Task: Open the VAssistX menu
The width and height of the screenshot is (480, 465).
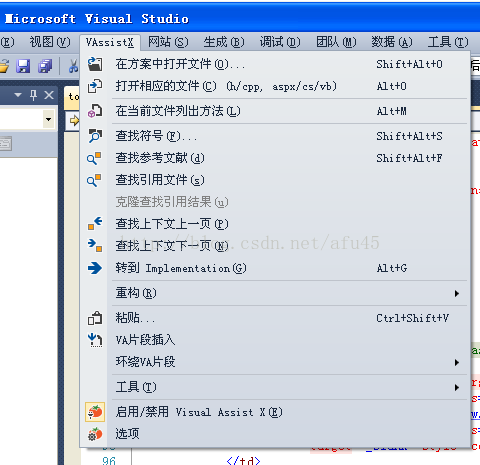Action: pyautogui.click(x=110, y=42)
